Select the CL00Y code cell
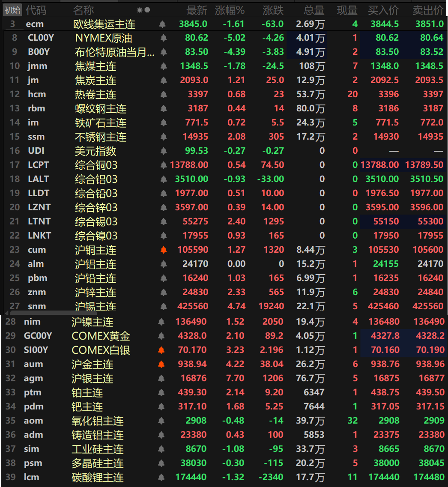Viewport: 448px width, 487px height. 41,38
